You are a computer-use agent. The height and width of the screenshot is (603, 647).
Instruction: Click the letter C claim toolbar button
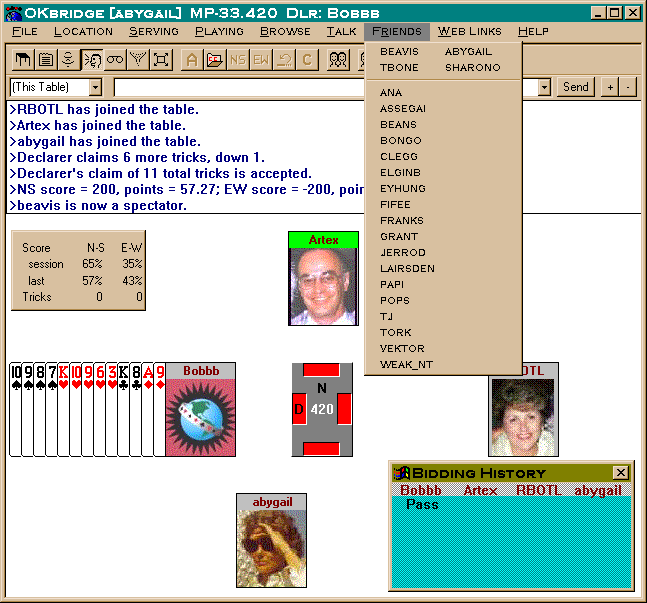[307, 60]
